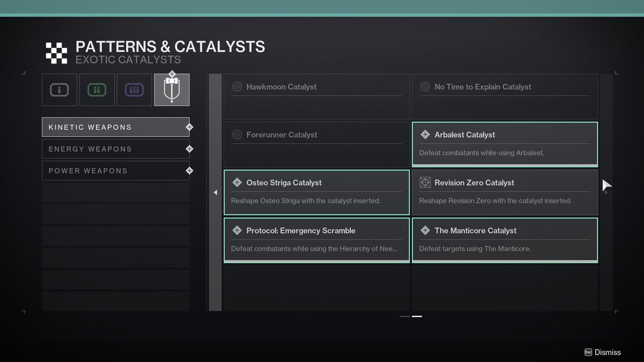The width and height of the screenshot is (644, 362).
Task: Open Power Weapons category
Action: (115, 171)
